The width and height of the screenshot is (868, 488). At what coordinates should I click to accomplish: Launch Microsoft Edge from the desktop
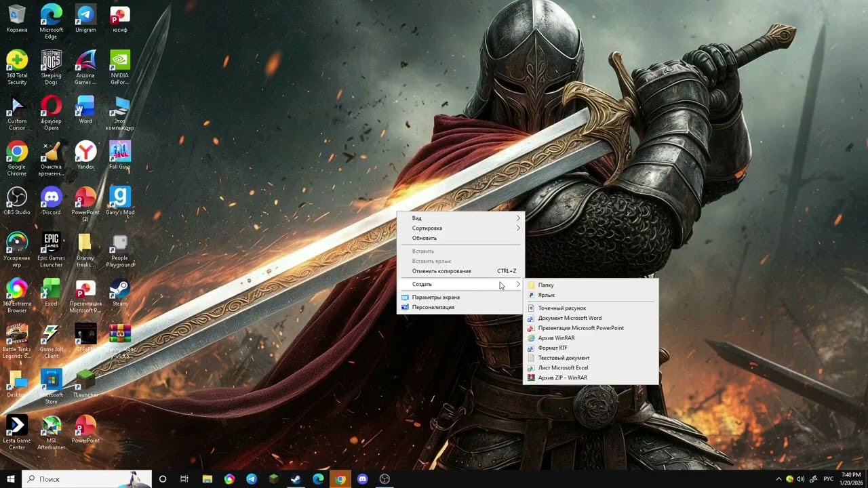click(x=51, y=22)
